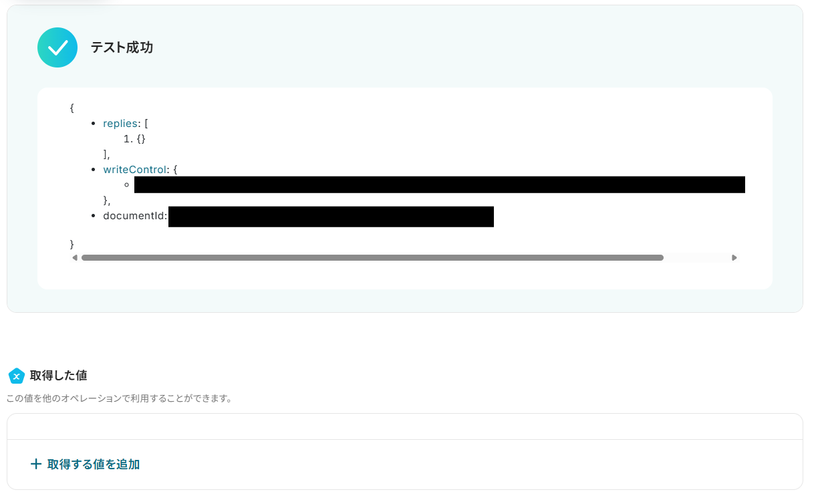Click the left arrow of the horizontal scrollbar
The height and width of the screenshot is (504, 820).
point(74,257)
